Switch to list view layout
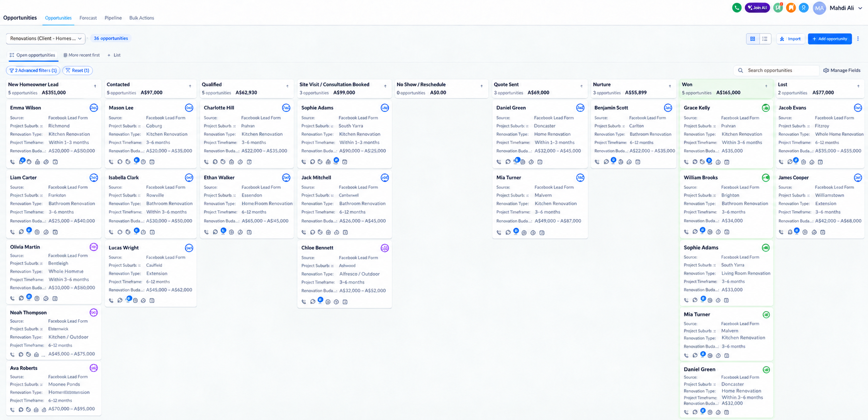 765,39
